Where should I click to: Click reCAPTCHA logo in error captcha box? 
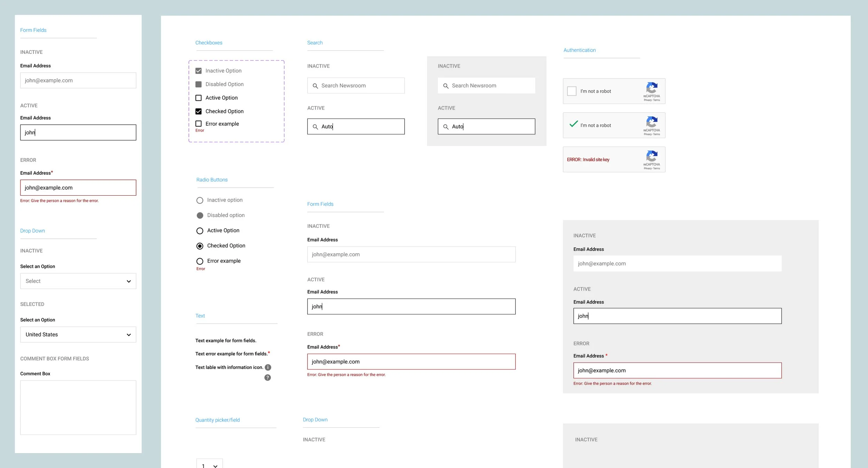[x=651, y=156]
